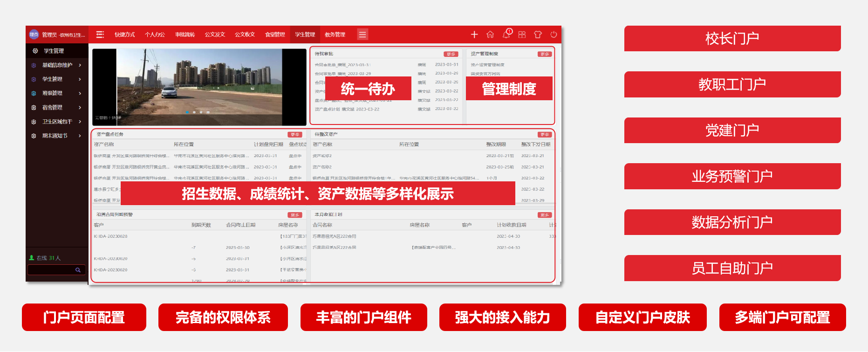
Task: Open the more-menus hamburger after 教务管理
Action: pyautogui.click(x=362, y=35)
